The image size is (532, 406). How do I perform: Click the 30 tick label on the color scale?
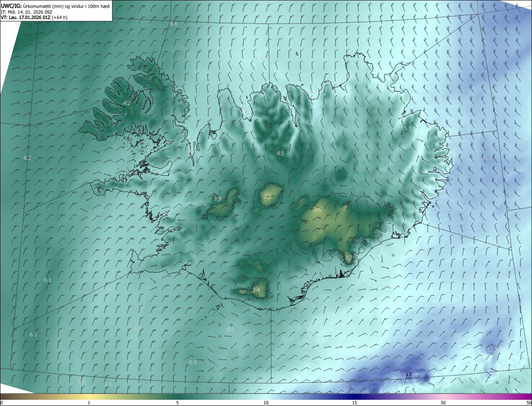(443, 403)
